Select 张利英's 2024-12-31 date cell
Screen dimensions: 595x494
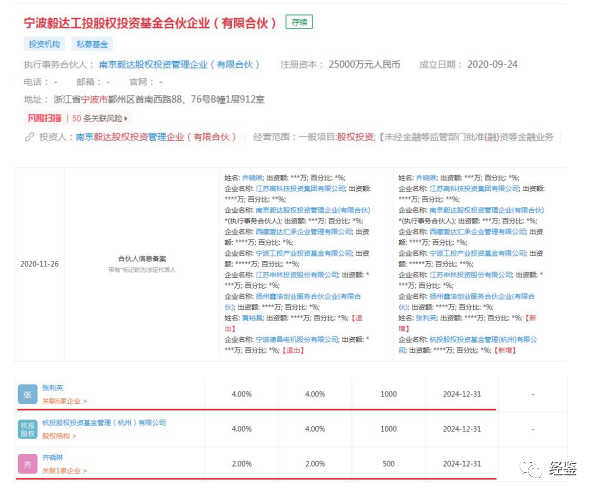(x=462, y=395)
